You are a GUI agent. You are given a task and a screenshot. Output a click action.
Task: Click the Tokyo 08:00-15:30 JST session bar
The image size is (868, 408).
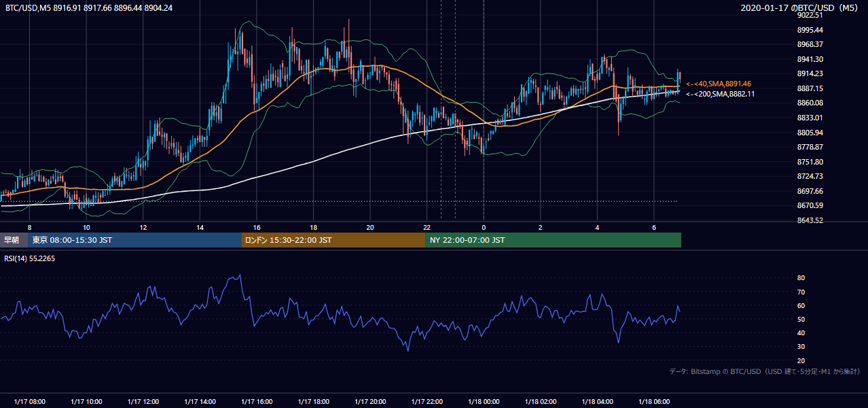[134, 240]
